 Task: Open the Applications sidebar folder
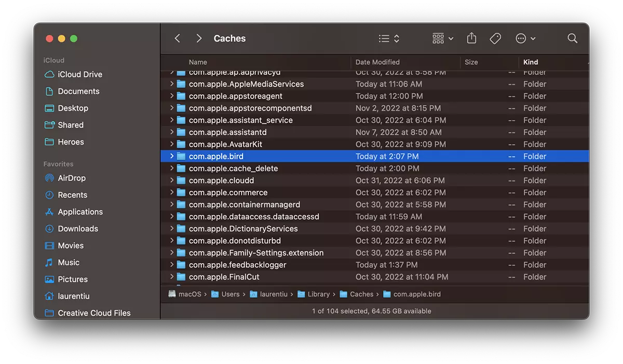pyautogui.click(x=80, y=212)
